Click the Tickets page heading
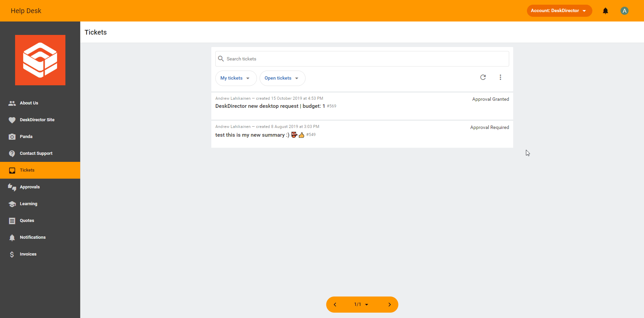Screen dimensions: 644x318 (96, 32)
